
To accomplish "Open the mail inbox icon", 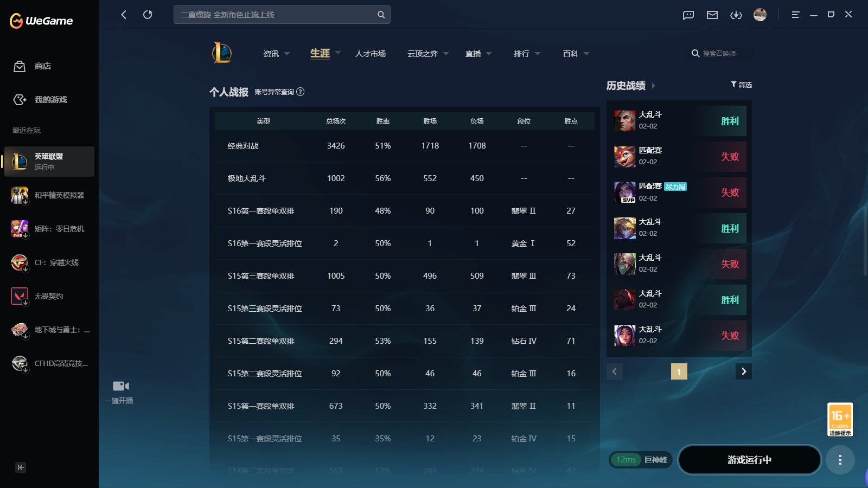I will pos(712,15).
